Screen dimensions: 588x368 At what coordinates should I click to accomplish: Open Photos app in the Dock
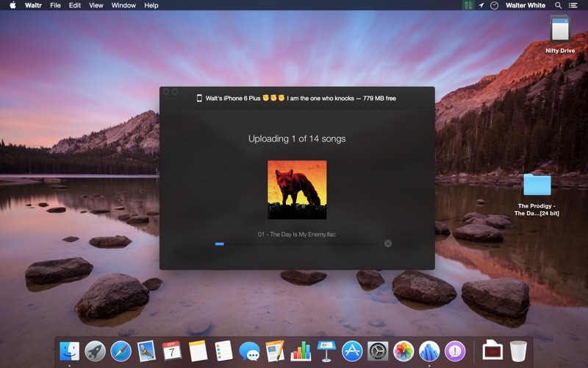click(404, 352)
